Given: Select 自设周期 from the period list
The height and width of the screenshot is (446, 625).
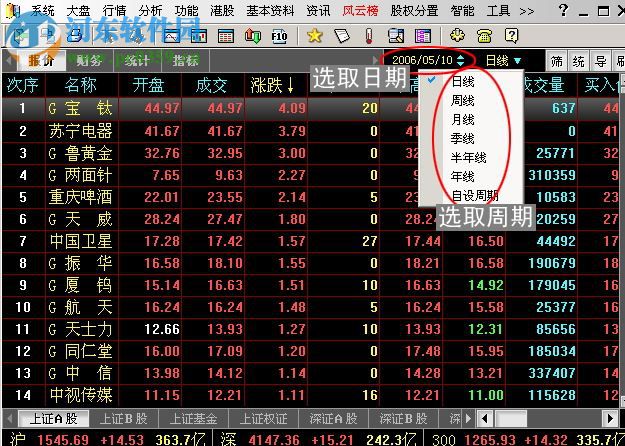Looking at the screenshot, I should click(474, 195).
